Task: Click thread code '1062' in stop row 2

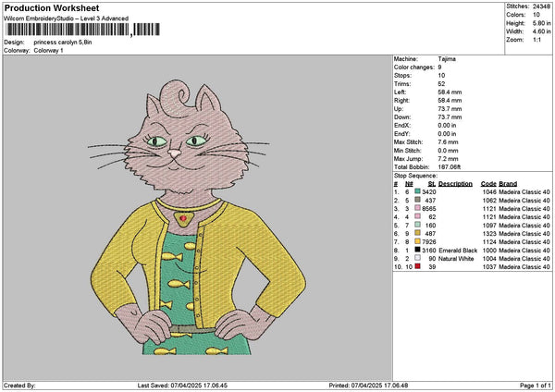Action: [x=489, y=201]
